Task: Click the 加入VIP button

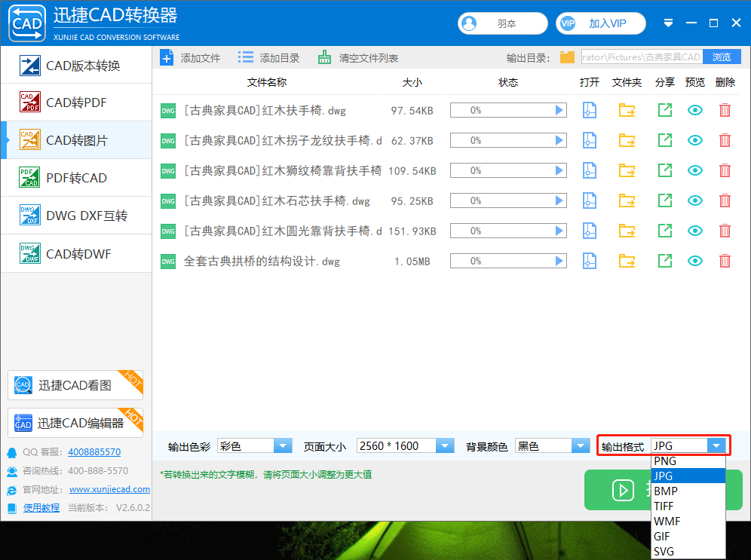Action: point(601,23)
